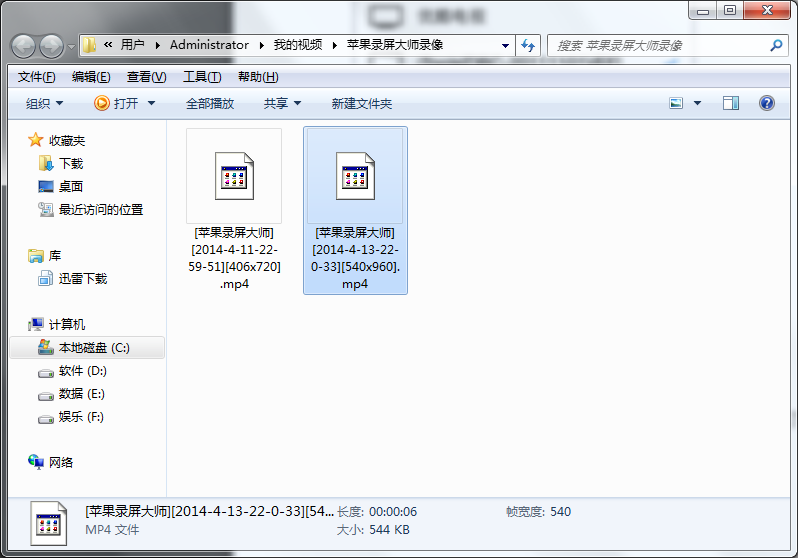Screen dimensions: 798x558
Task: Click the 苹果录屏大师录像 breadcrumb segment
Action: [395, 45]
